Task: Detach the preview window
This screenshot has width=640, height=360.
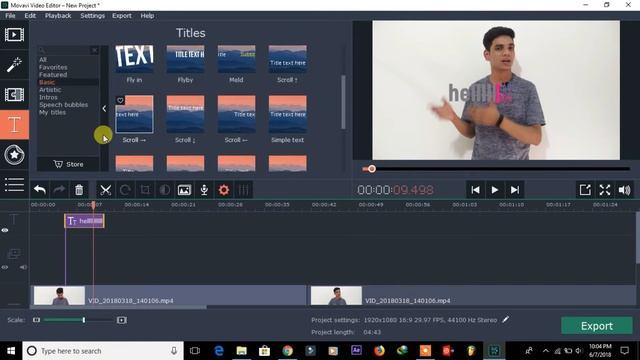Action: pyautogui.click(x=585, y=190)
